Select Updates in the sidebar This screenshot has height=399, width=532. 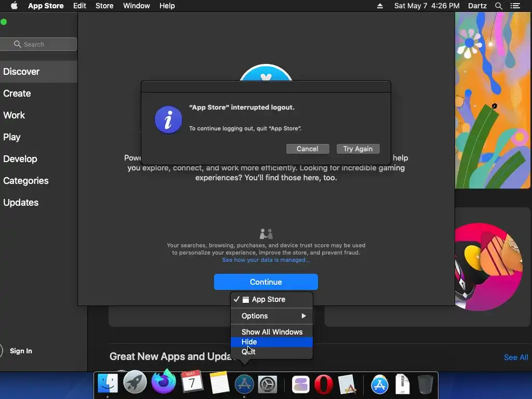coord(38,203)
